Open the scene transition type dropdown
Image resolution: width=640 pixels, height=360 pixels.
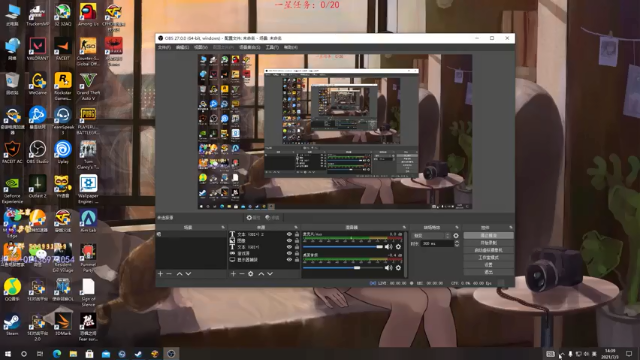click(x=431, y=236)
